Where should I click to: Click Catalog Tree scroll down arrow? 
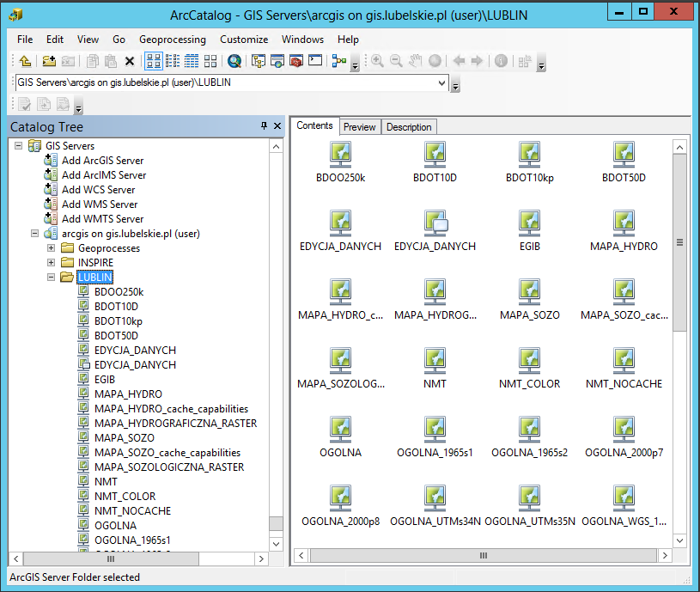coord(276,544)
